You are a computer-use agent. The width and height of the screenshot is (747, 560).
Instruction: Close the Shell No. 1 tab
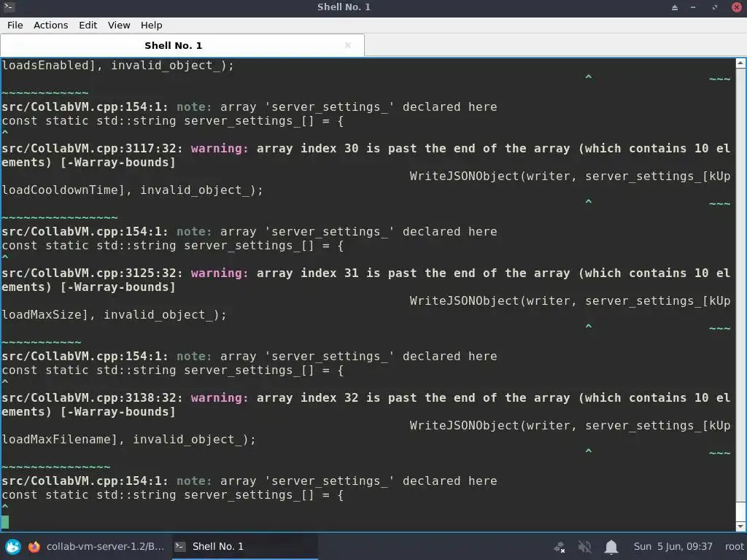[348, 45]
